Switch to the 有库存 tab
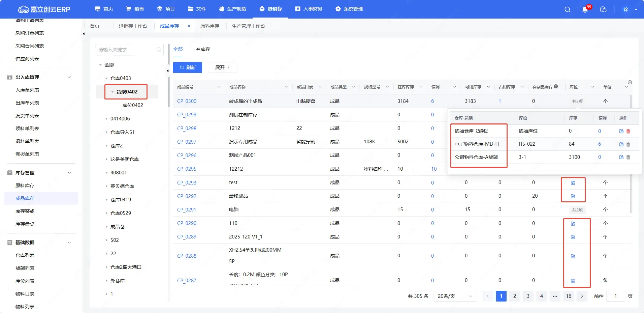Image resolution: width=644 pixels, height=313 pixels. pos(203,49)
